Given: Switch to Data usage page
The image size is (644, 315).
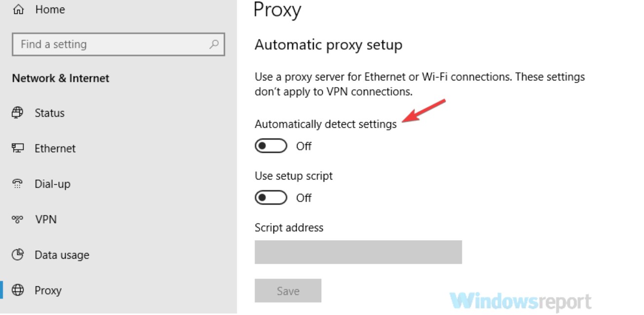Looking at the screenshot, I should 62,255.
